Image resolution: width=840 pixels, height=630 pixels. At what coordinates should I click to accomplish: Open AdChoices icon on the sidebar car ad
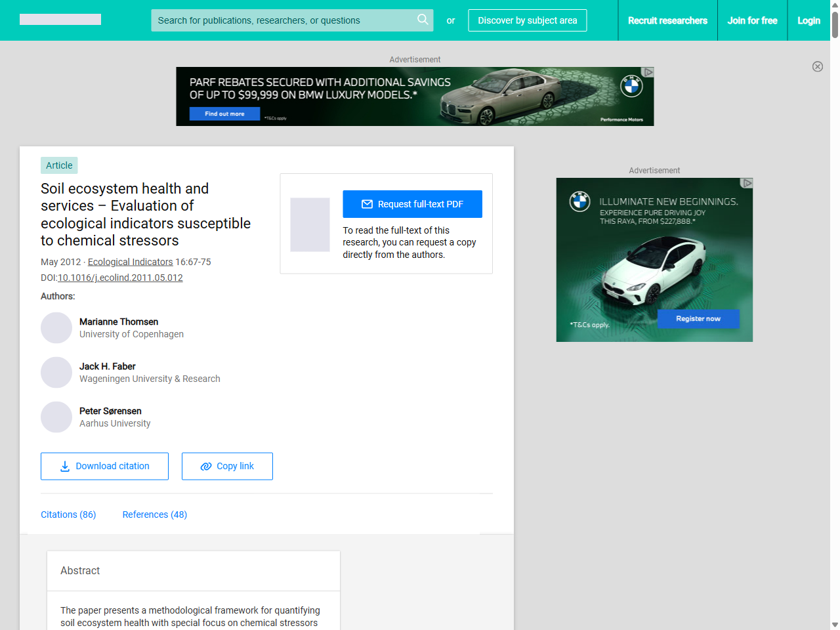click(x=747, y=183)
